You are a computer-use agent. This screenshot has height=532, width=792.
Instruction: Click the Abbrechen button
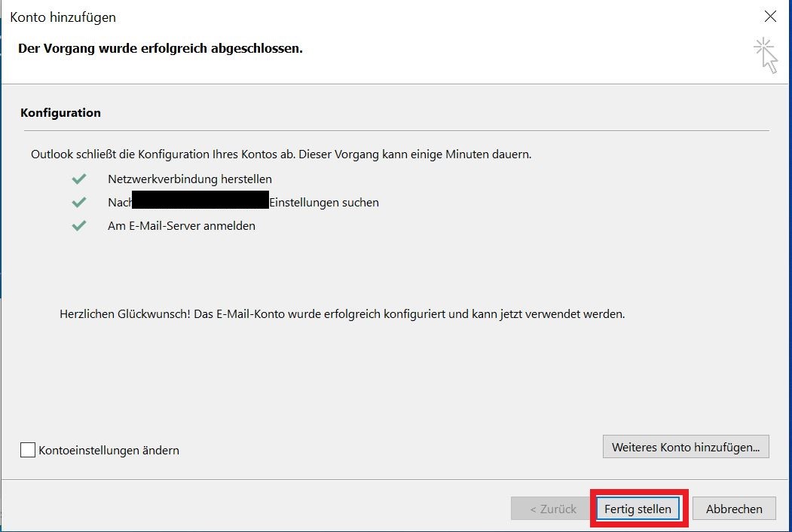(x=733, y=509)
